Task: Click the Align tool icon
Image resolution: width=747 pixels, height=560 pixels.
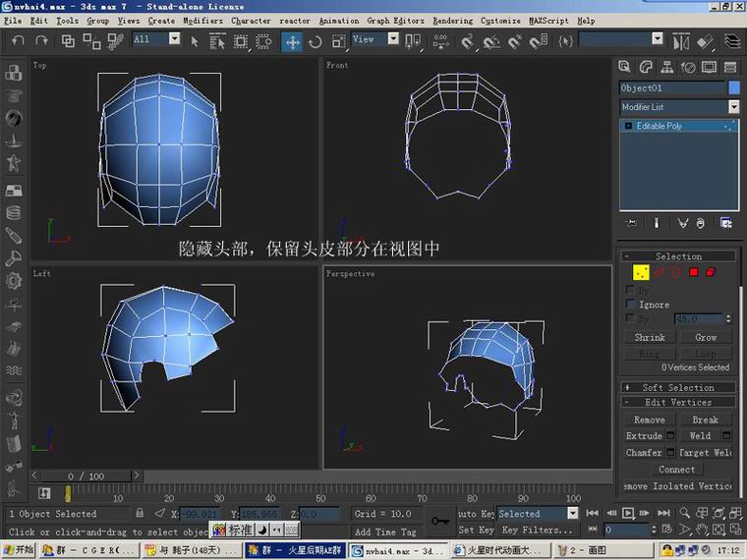Action: [705, 42]
